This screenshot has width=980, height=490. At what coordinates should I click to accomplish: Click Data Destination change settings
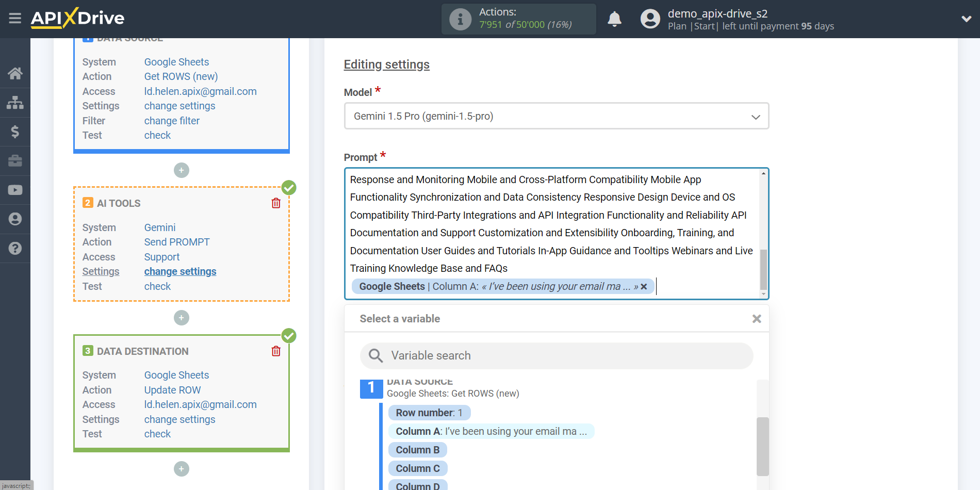(x=179, y=419)
